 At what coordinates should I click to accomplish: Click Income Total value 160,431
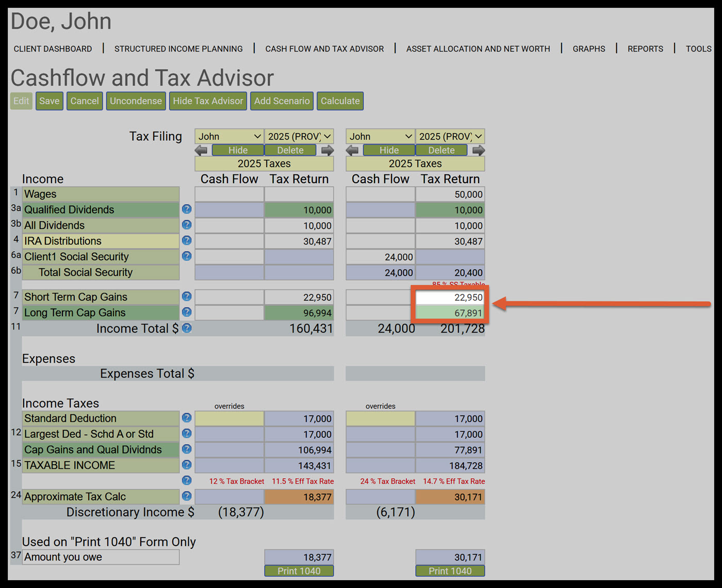click(x=311, y=329)
